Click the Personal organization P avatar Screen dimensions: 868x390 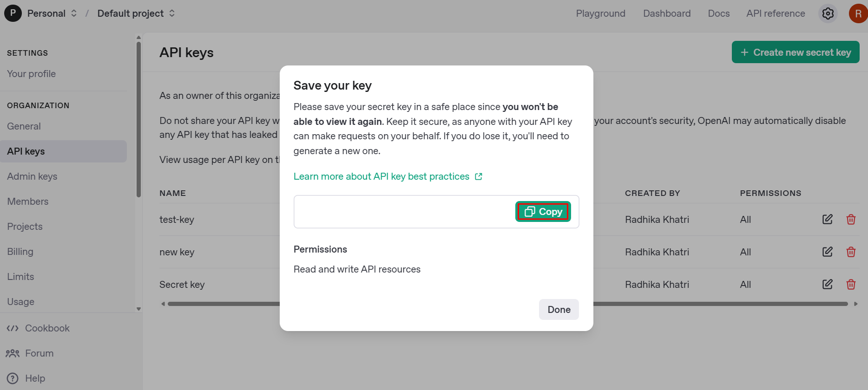(x=13, y=13)
